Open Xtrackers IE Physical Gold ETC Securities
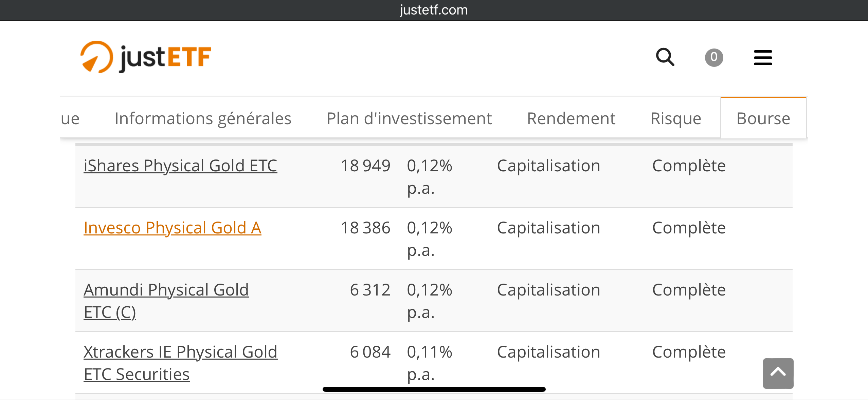 pyautogui.click(x=180, y=363)
